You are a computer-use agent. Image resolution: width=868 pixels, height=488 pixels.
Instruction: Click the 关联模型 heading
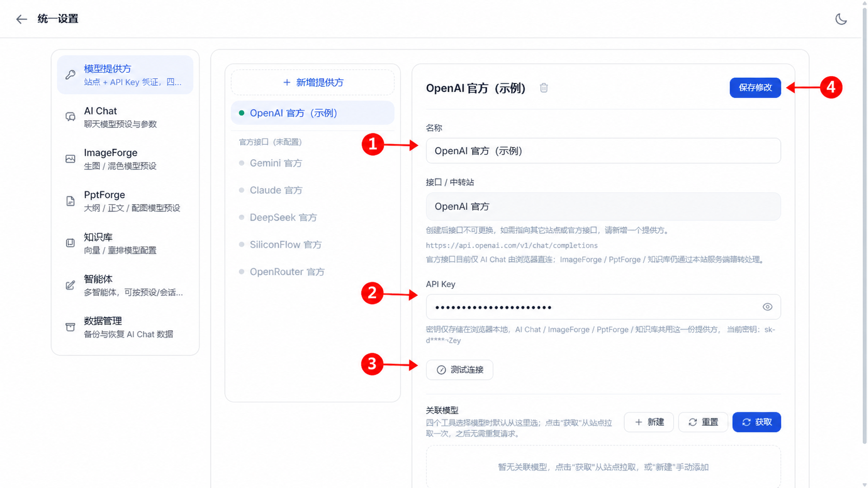(442, 410)
